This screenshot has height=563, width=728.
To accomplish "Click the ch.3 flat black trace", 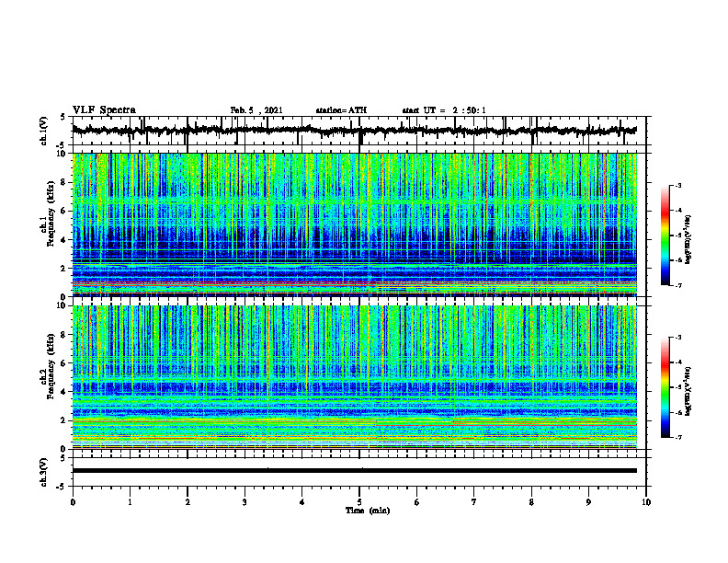I will [x=355, y=471].
